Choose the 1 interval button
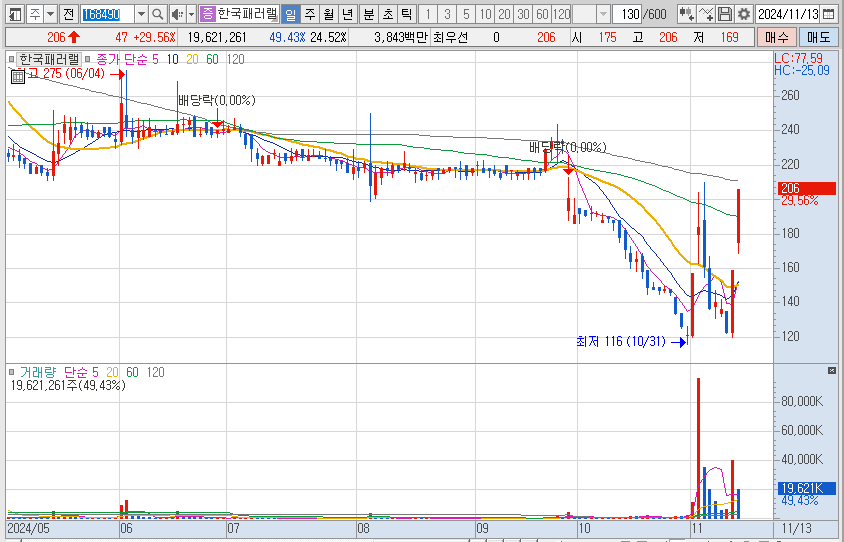 [x=428, y=14]
